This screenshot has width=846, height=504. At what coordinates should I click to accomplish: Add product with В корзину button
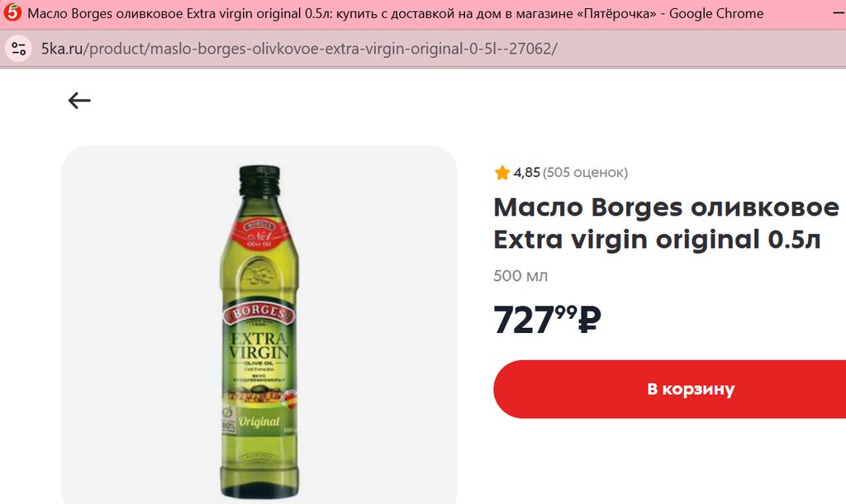click(x=669, y=389)
